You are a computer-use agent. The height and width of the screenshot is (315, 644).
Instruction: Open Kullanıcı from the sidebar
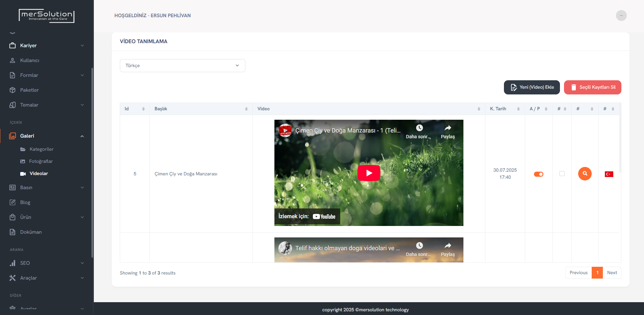(30, 60)
